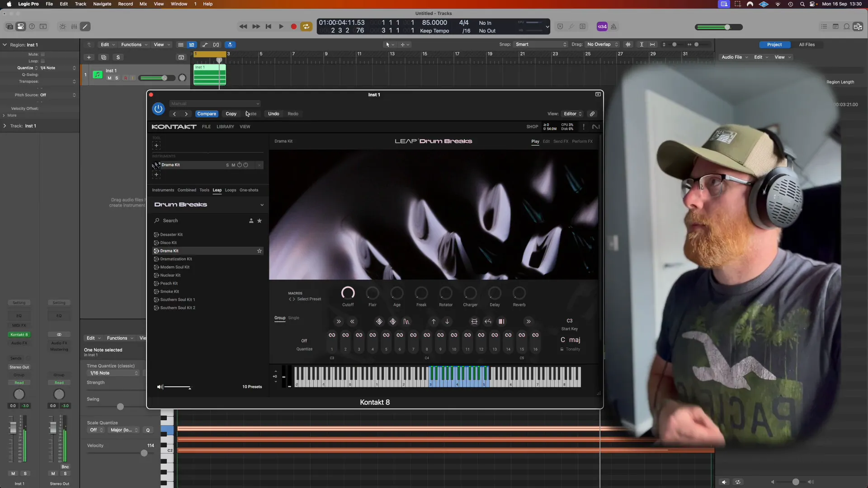
Task: Switch to the One-shots browser tab
Action: pyautogui.click(x=249, y=190)
